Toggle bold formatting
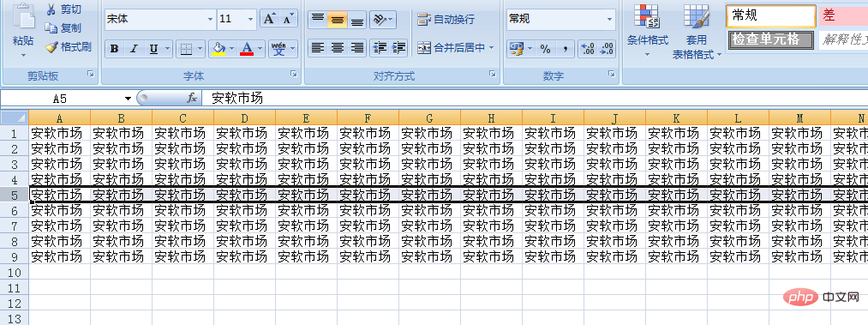Image resolution: width=868 pixels, height=325 pixels. pos(114,49)
